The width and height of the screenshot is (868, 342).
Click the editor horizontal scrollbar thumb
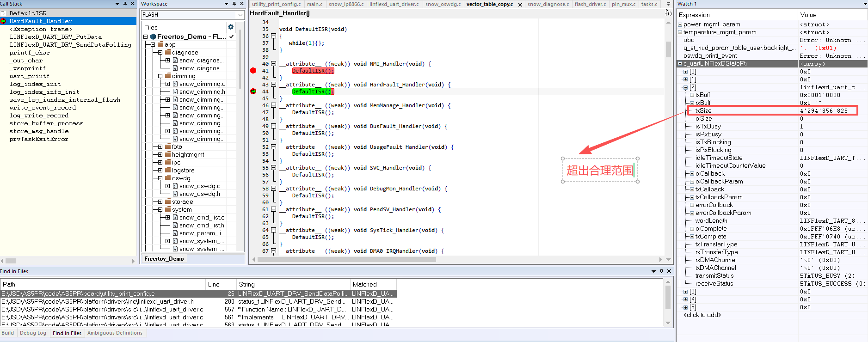coord(346,259)
